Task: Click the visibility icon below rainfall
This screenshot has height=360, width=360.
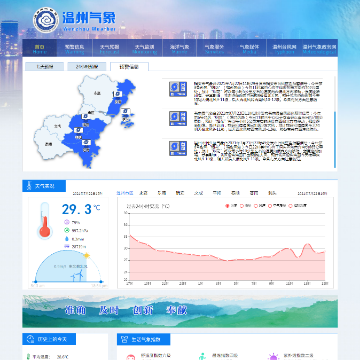Action: (x=67, y=247)
